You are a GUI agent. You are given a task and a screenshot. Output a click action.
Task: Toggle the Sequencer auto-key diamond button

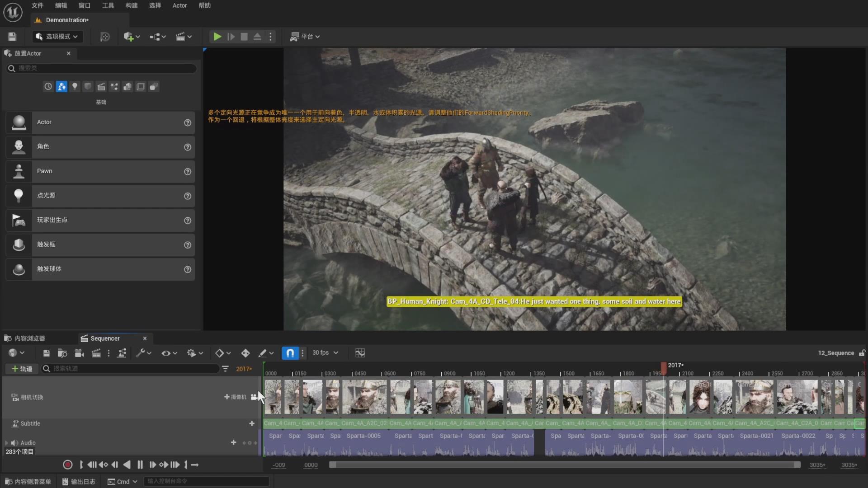[x=245, y=353]
